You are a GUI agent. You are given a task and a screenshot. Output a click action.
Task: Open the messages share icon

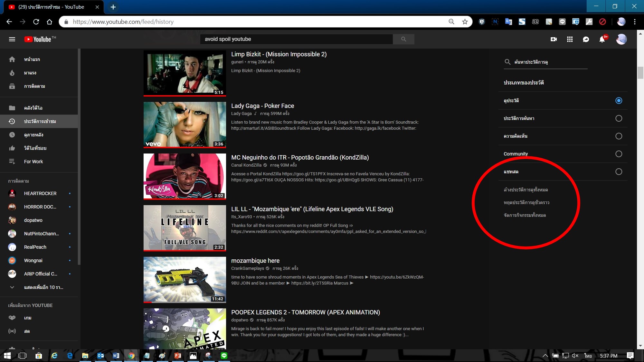click(x=586, y=39)
